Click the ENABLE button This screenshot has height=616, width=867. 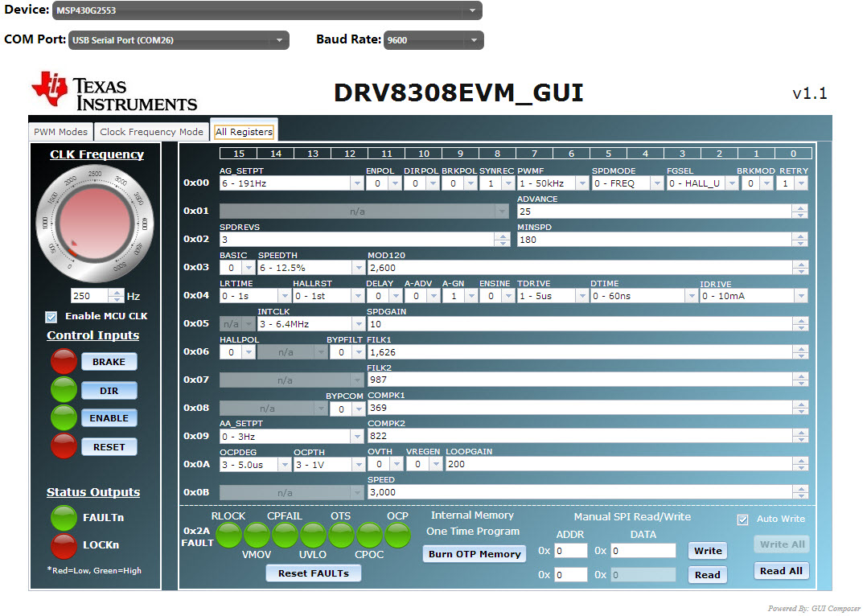[109, 418]
